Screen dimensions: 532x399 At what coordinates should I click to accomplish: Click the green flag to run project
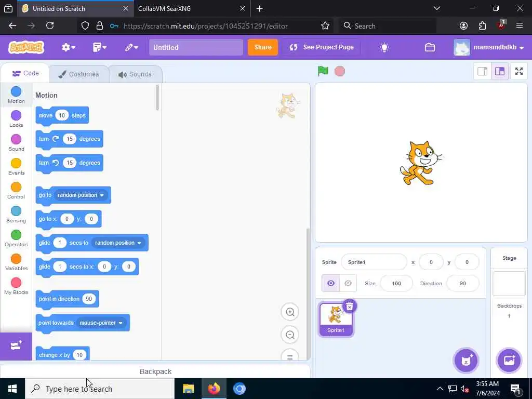[323, 71]
